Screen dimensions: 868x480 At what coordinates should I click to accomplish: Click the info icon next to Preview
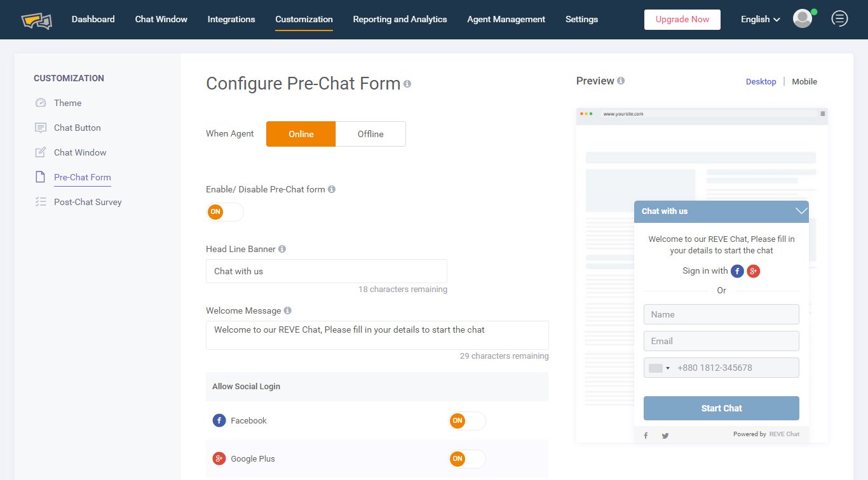coord(621,81)
